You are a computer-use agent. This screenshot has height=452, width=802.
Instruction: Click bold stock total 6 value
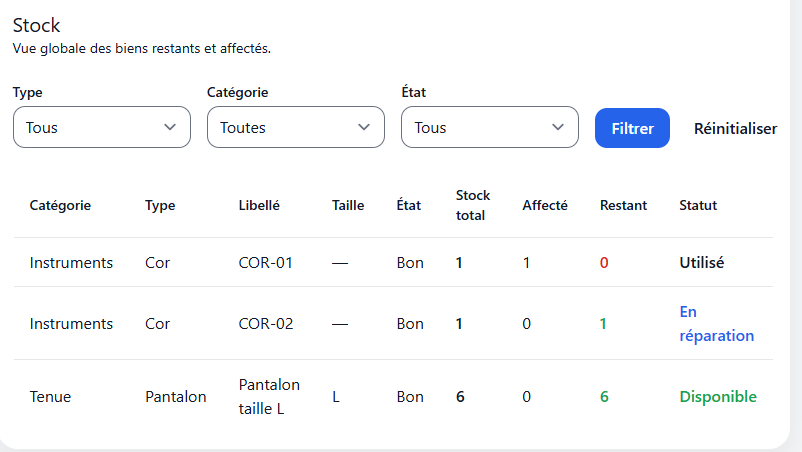pos(460,397)
